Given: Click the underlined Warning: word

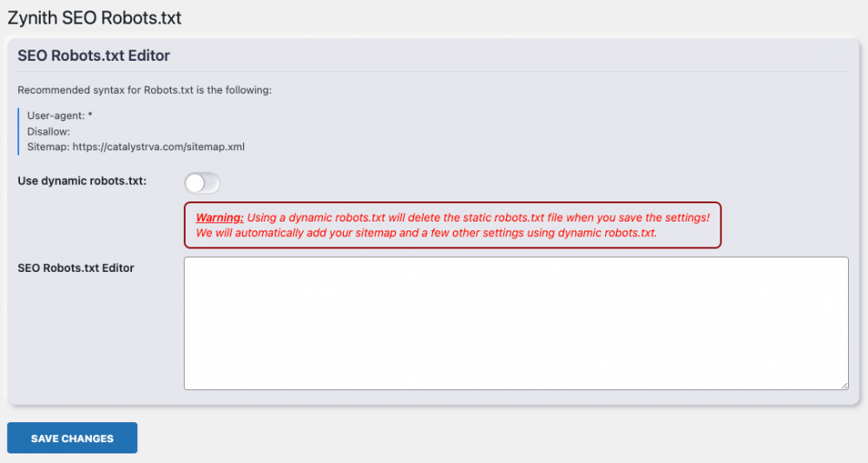Looking at the screenshot, I should pos(220,217).
